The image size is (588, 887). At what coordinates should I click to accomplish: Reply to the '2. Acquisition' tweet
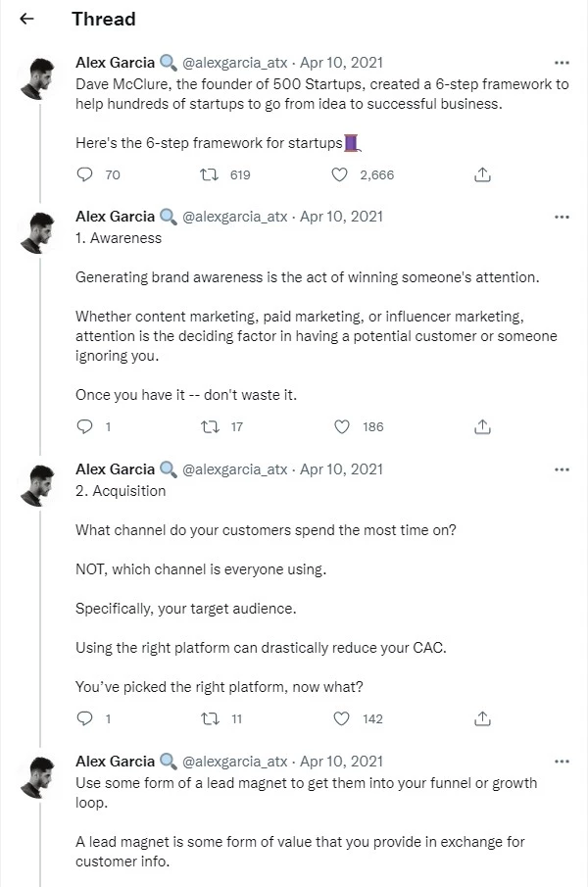point(84,718)
